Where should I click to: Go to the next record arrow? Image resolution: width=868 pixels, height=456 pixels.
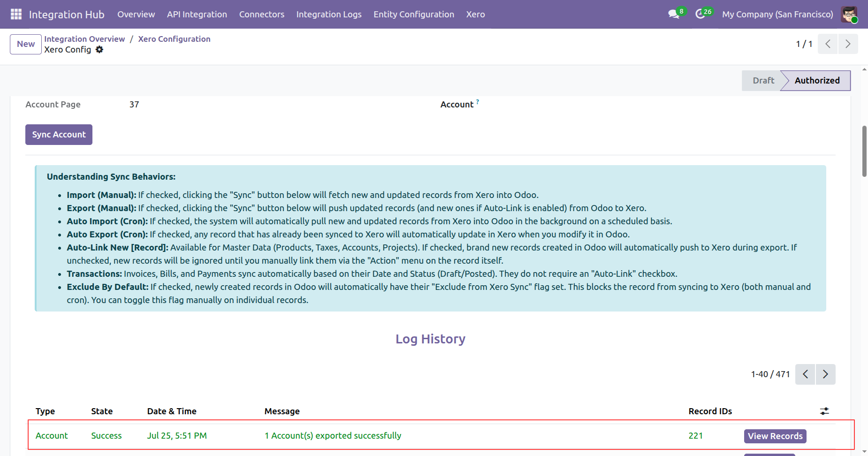tap(848, 44)
